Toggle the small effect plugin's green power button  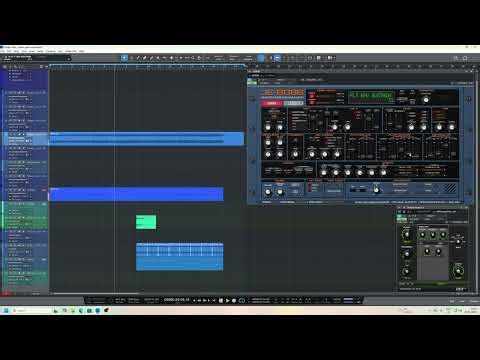point(402,219)
